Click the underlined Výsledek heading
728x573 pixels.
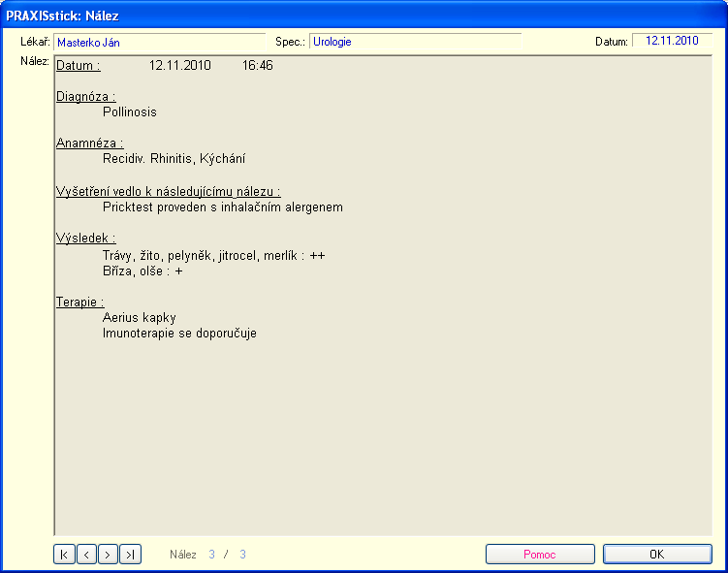(86, 239)
